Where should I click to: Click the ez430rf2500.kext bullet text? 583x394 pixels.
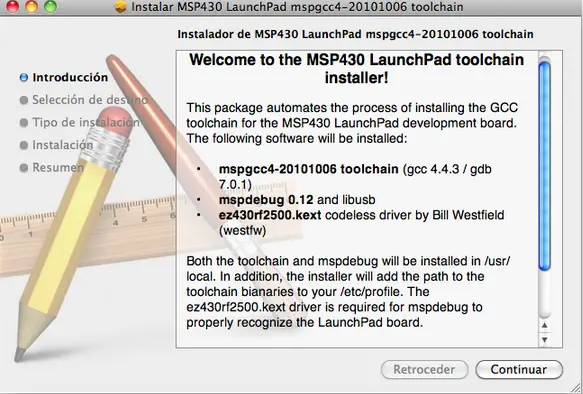(361, 223)
